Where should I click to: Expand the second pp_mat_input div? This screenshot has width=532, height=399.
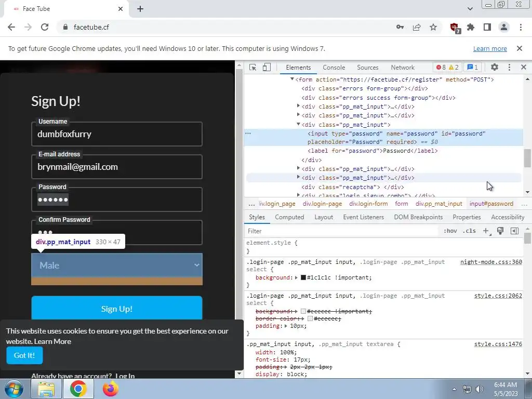(298, 115)
